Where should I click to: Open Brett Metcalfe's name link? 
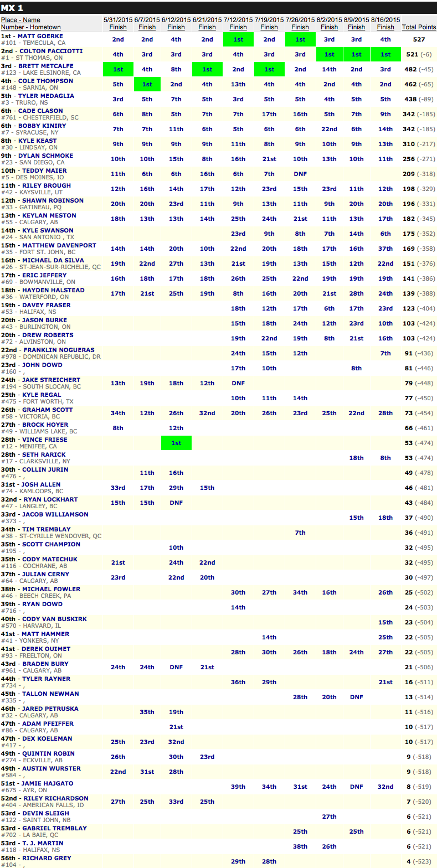[46, 66]
